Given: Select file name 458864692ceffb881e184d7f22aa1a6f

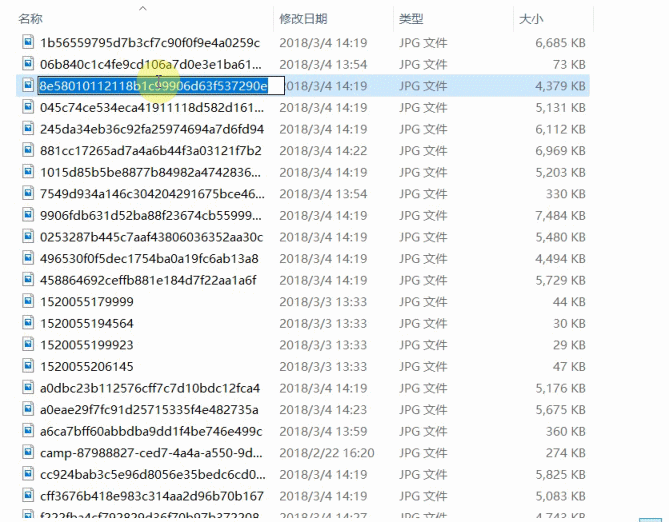Looking at the screenshot, I should [x=148, y=280].
